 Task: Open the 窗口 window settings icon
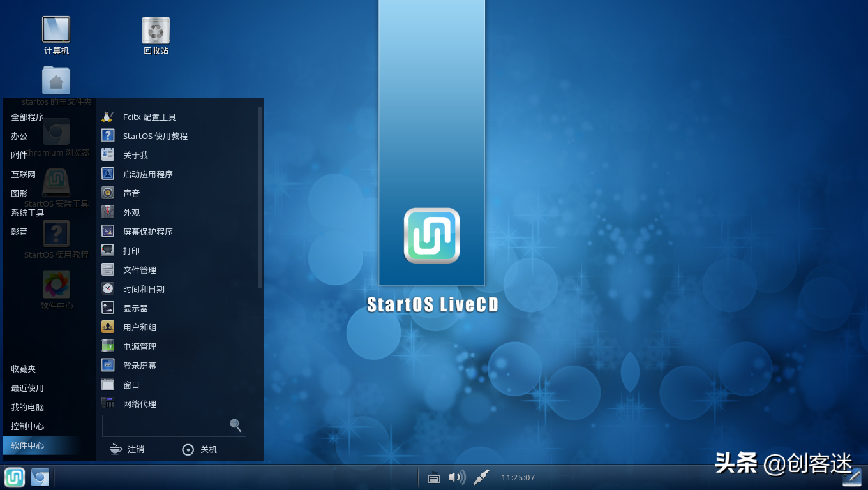coord(108,385)
